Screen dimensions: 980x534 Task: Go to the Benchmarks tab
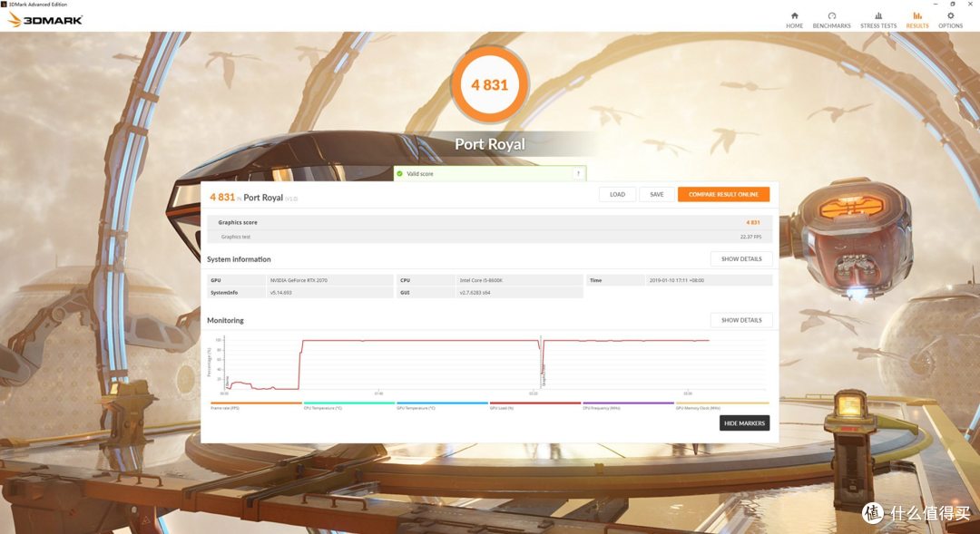831,20
